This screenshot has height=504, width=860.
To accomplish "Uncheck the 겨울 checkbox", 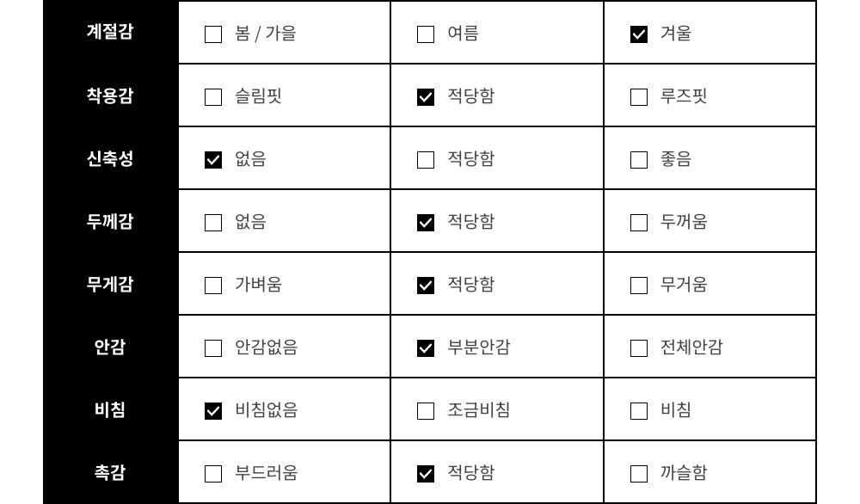I will tap(638, 34).
